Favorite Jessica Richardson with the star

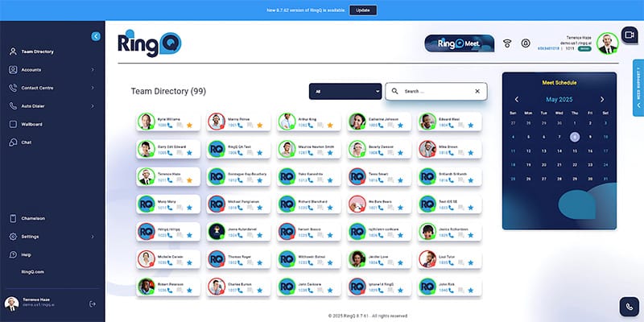(471, 235)
